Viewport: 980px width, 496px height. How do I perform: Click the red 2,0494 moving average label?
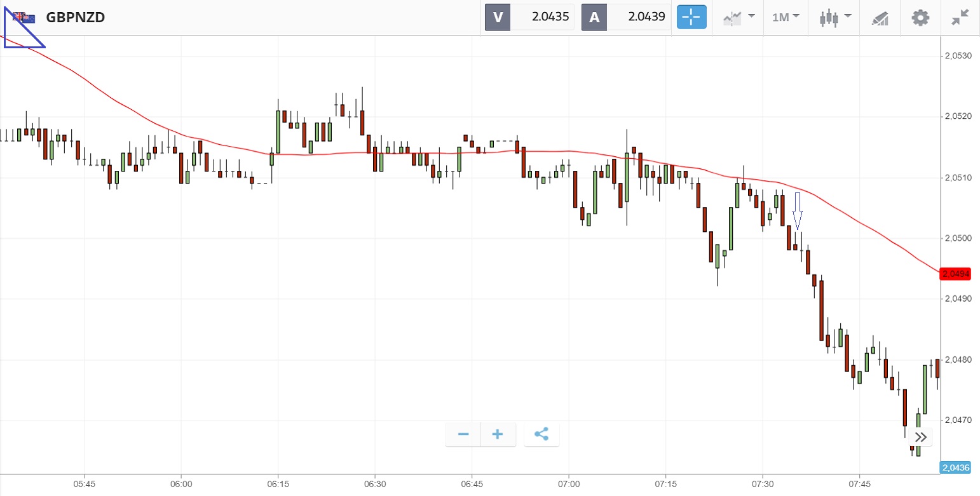(x=956, y=274)
